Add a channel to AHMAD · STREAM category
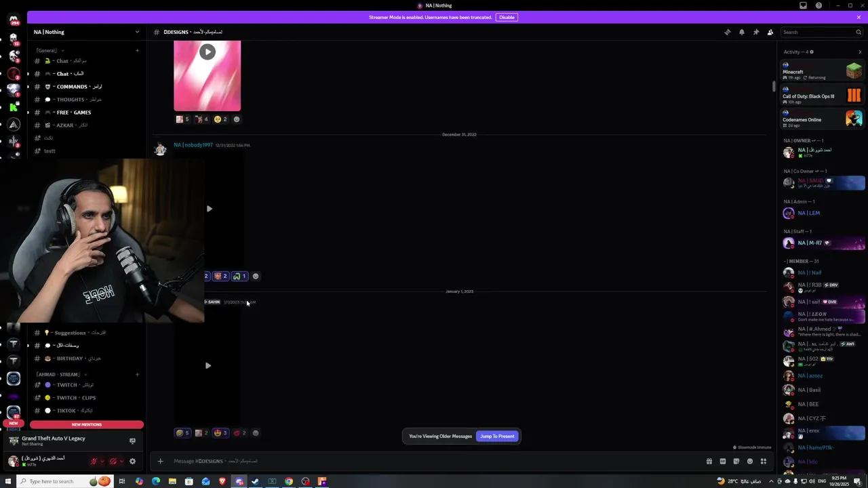Image resolution: width=868 pixels, height=488 pixels. click(137, 374)
